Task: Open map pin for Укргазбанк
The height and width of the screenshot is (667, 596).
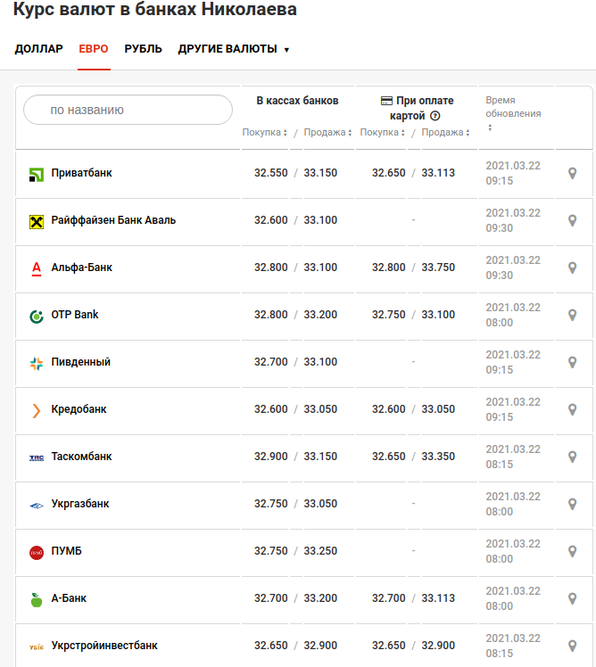Action: (x=573, y=504)
